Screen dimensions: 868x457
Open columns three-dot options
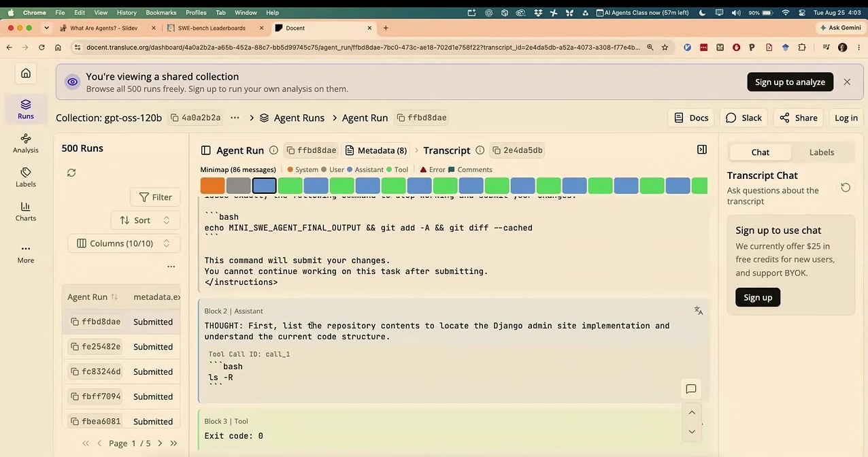tap(171, 267)
